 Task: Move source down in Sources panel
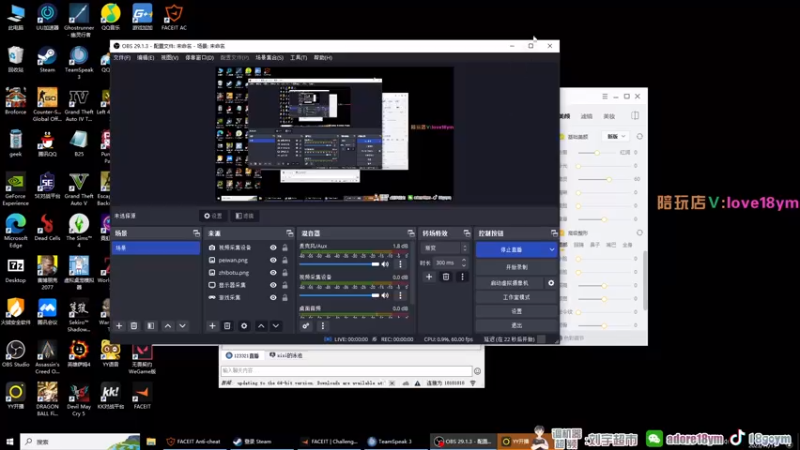[276, 326]
